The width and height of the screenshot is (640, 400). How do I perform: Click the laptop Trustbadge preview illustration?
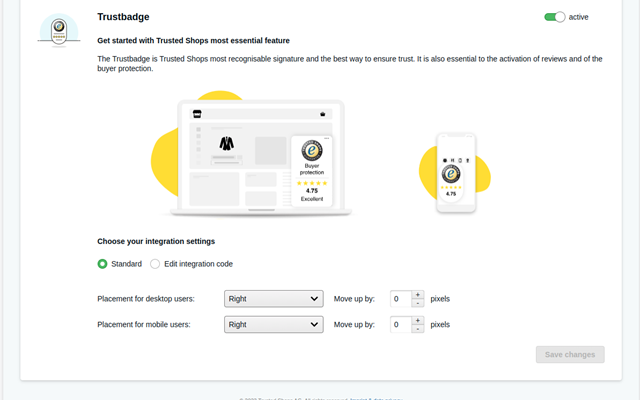[x=253, y=154]
